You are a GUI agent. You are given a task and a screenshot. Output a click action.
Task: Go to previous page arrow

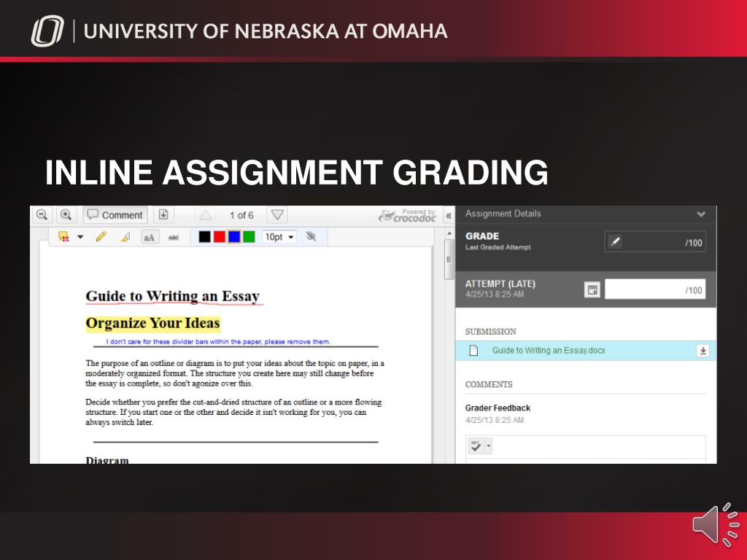click(x=205, y=215)
